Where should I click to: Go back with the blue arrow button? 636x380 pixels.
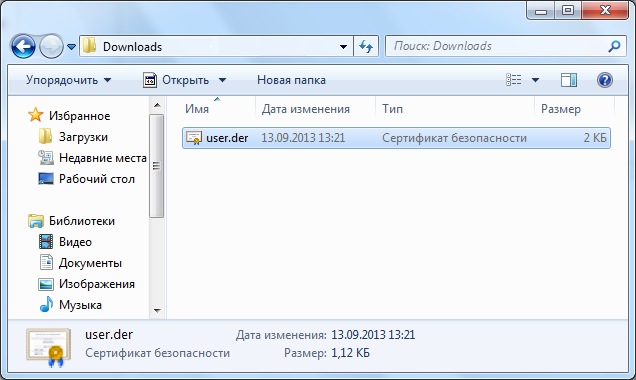[x=24, y=47]
